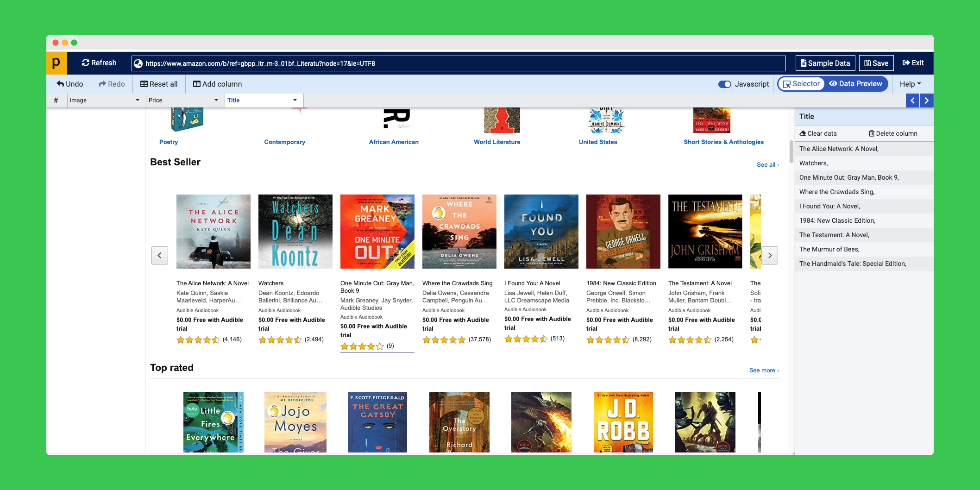The width and height of the screenshot is (980, 490).
Task: Open the Help menu
Action: (x=910, y=84)
